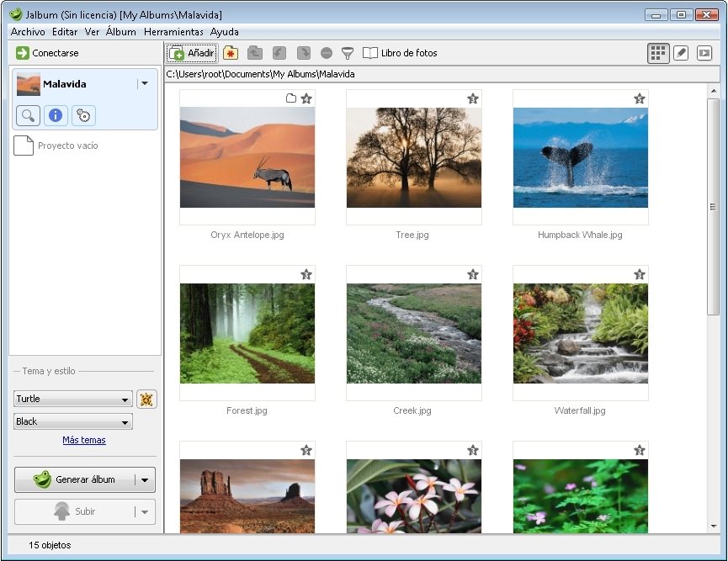Click the Subir upload button
Screen dimensions: 728x561
(74, 511)
